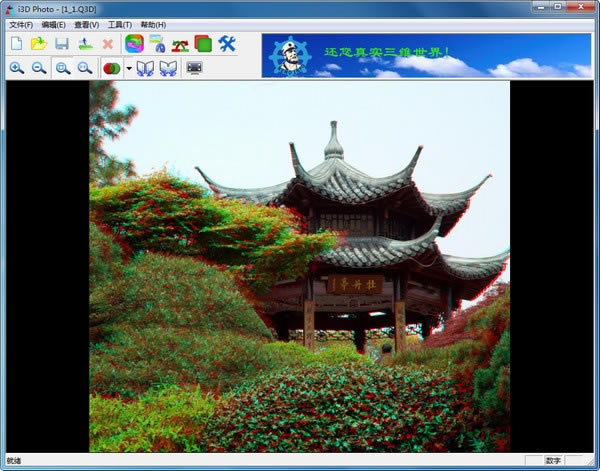
Task: Click the export image icon
Action: point(85,44)
